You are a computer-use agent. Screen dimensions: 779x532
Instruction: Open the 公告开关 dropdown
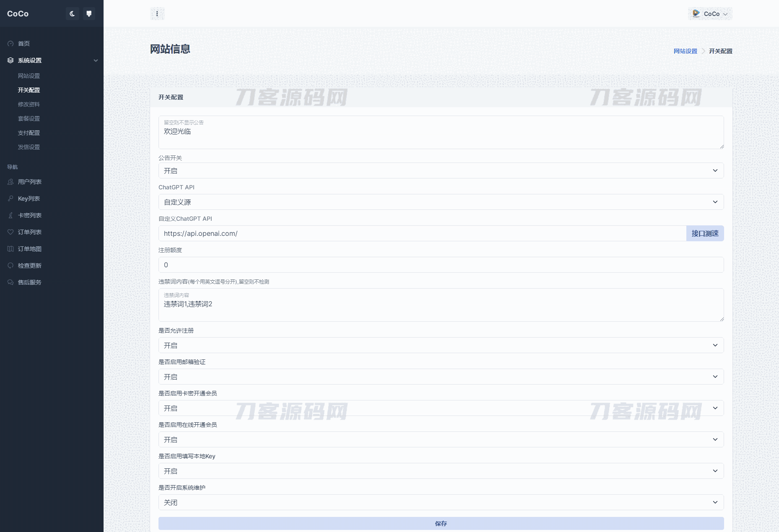point(441,170)
